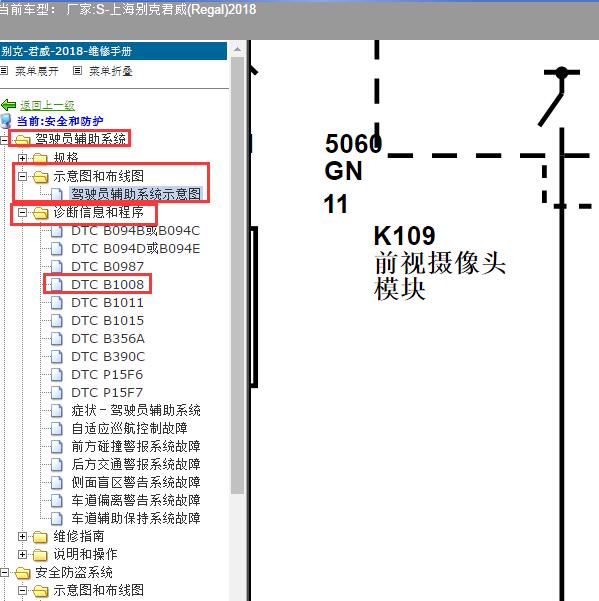
Task: Click the 诊断信息和程序 folder icon
Action: click(x=41, y=213)
